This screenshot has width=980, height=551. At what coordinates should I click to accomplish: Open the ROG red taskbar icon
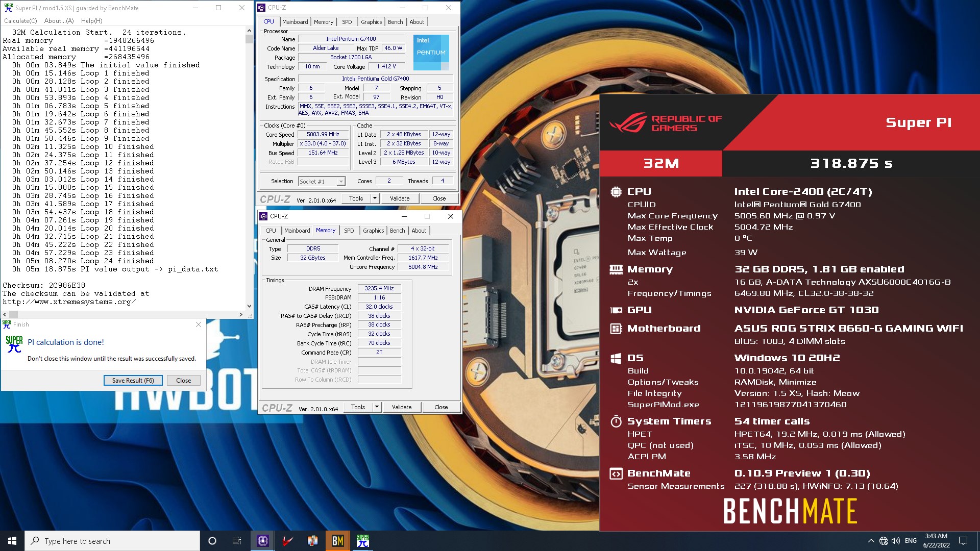pyautogui.click(x=288, y=541)
